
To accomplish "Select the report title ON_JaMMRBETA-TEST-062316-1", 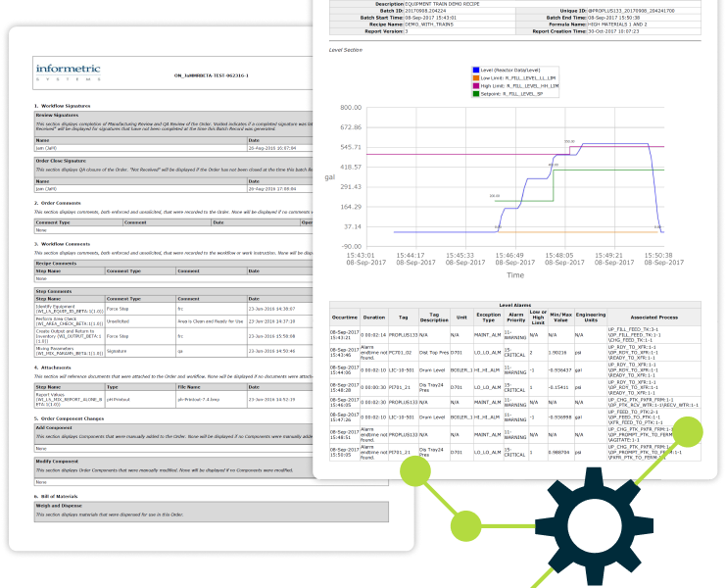I will click(211, 75).
